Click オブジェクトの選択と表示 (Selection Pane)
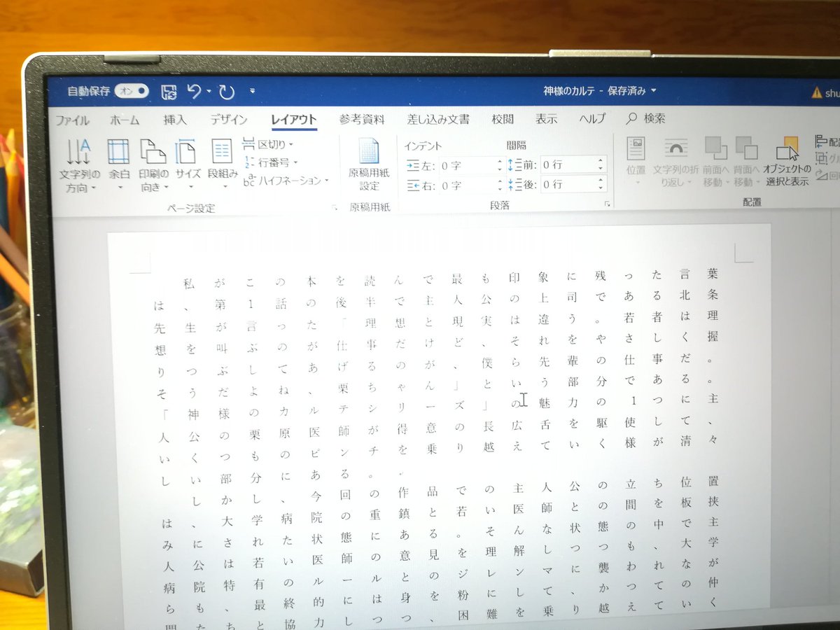 (x=787, y=161)
